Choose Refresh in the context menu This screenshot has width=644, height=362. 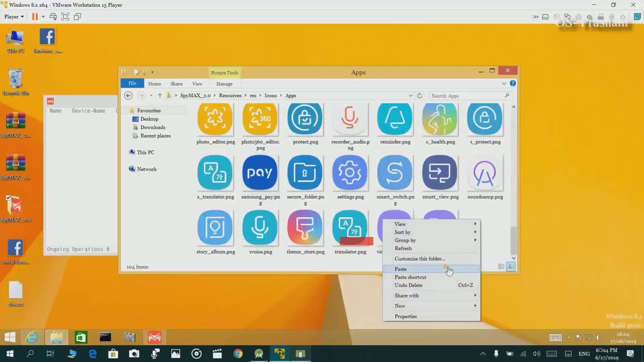[x=431, y=248]
